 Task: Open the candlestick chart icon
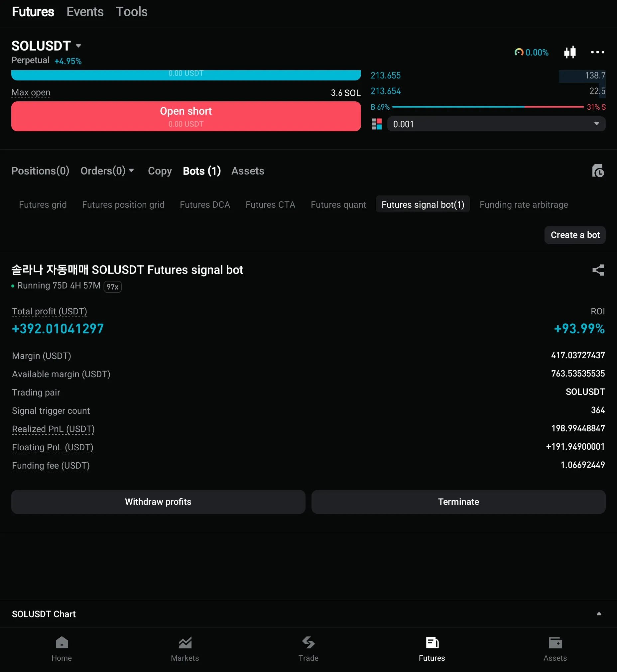(x=569, y=53)
